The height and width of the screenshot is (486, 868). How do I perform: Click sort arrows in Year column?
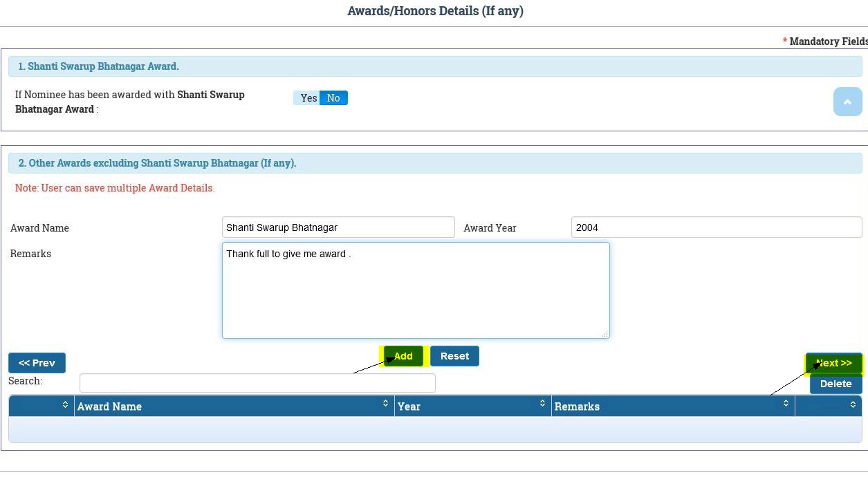click(542, 404)
